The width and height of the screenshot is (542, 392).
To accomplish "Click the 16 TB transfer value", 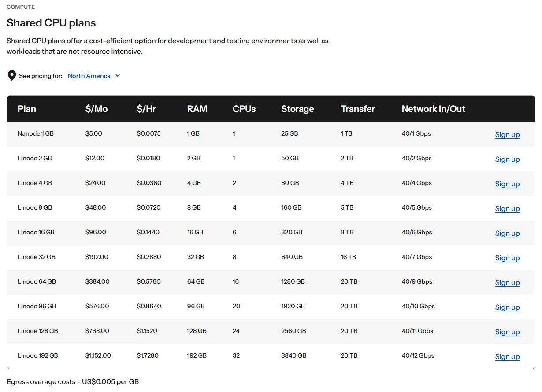I will tap(348, 257).
